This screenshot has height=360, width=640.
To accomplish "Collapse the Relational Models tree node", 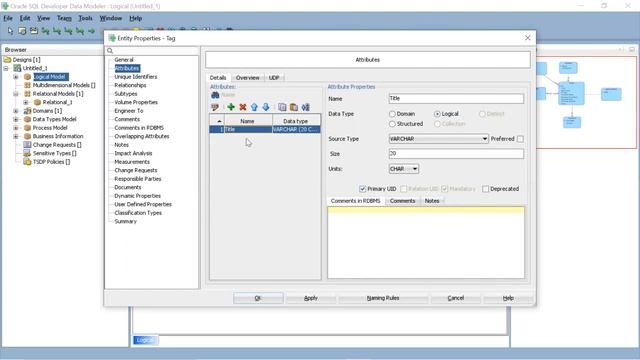I will [16, 94].
